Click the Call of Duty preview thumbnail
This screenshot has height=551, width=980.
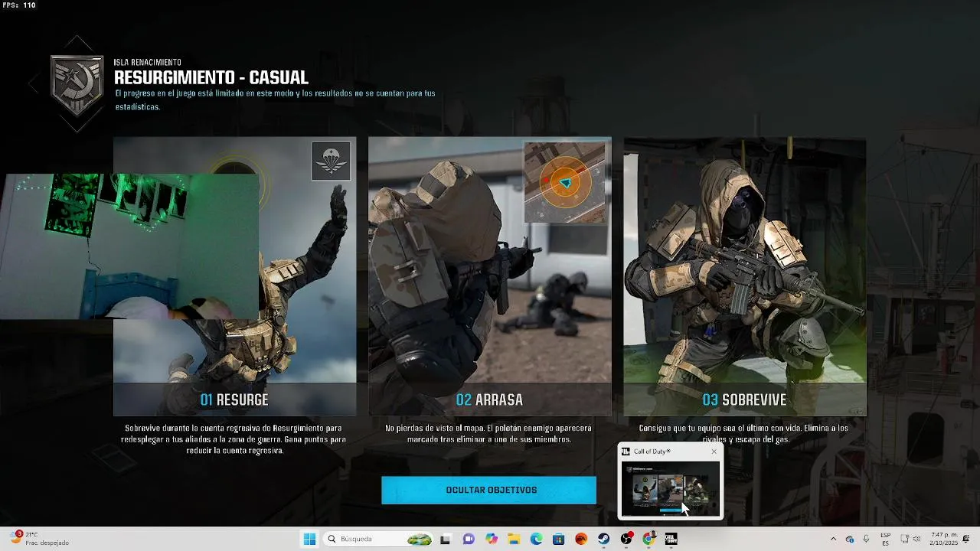point(670,487)
